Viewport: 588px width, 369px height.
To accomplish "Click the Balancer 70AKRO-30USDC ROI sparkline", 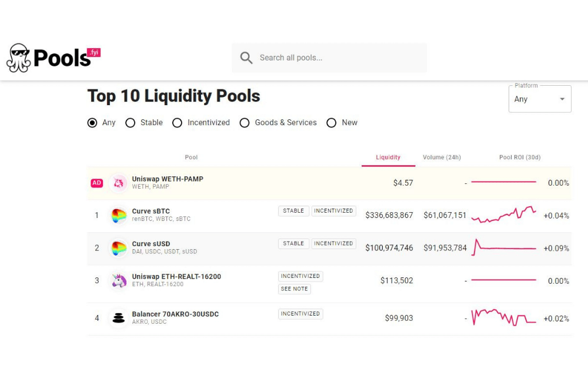I will (504, 317).
